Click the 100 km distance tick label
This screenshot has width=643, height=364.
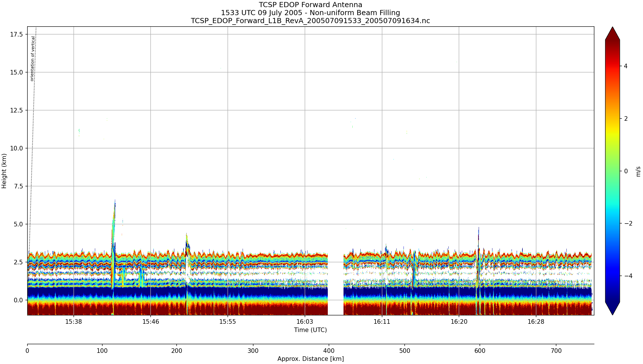coord(102,351)
